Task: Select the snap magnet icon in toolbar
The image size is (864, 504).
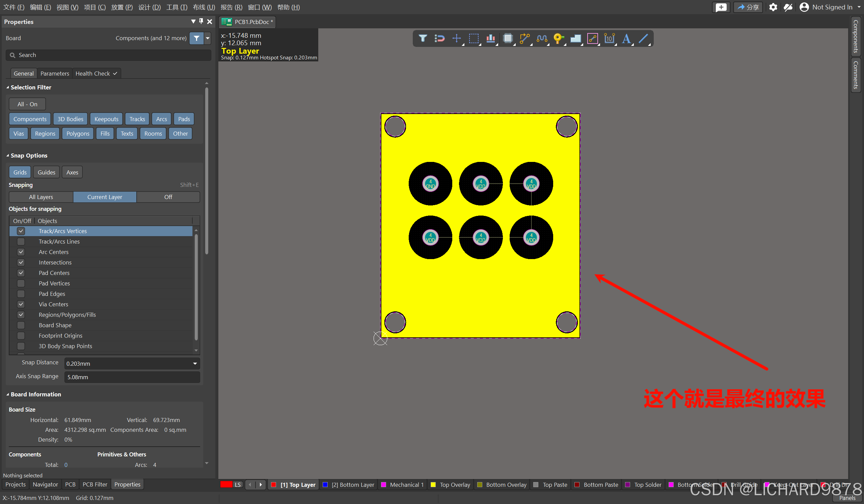Action: [439, 38]
